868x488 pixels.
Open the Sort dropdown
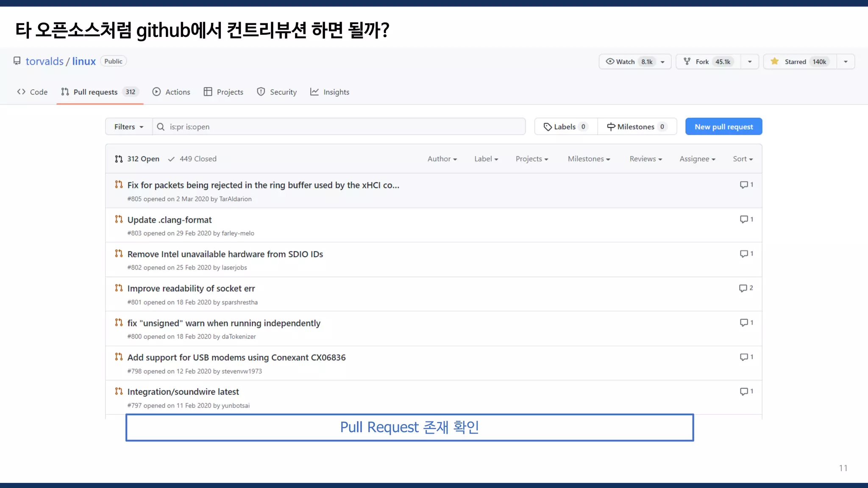(x=743, y=159)
